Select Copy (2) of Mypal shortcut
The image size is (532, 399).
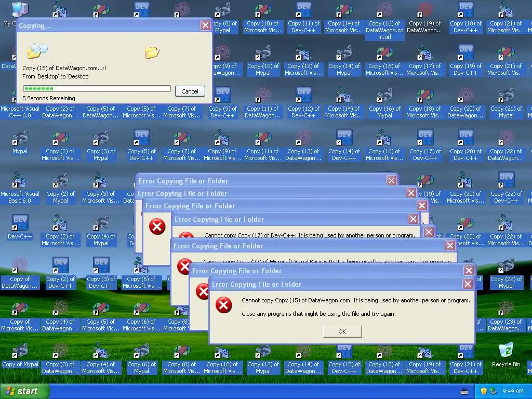(x=60, y=188)
